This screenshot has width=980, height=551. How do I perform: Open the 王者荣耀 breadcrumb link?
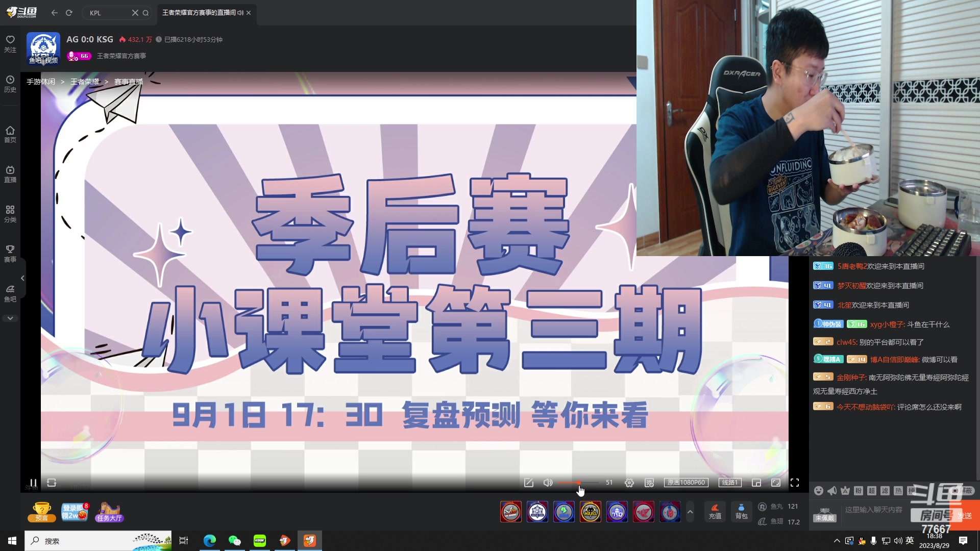coord(85,82)
